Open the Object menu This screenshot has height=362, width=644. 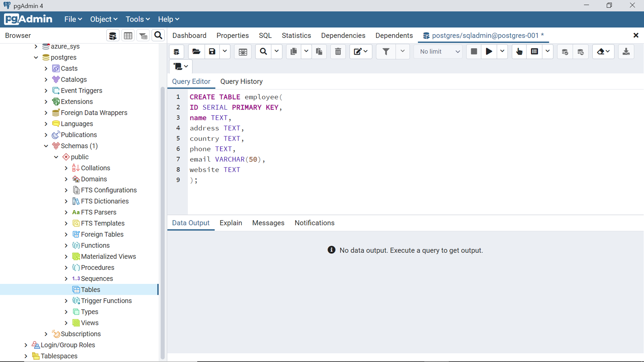pyautogui.click(x=103, y=19)
